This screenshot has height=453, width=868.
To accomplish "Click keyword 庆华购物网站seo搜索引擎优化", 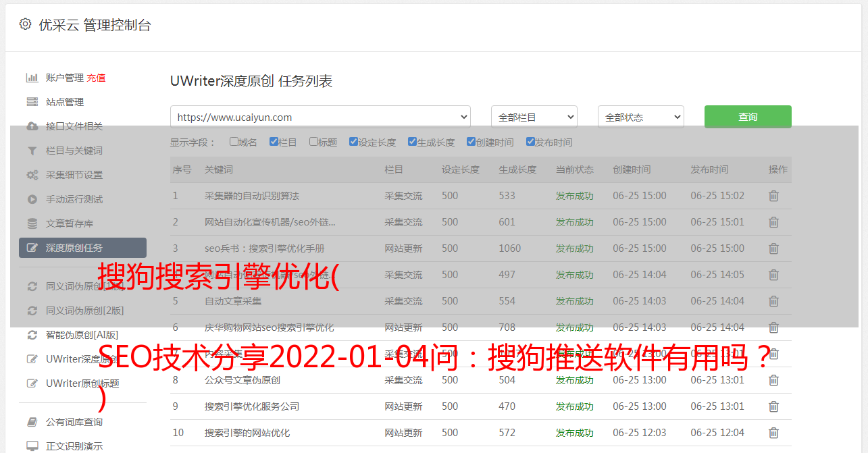I will [x=270, y=327].
